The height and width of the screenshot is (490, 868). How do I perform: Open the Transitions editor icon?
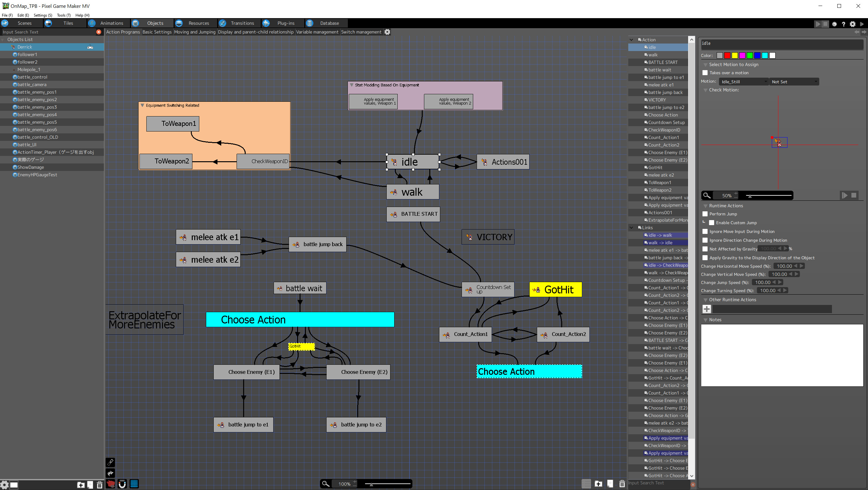click(222, 23)
